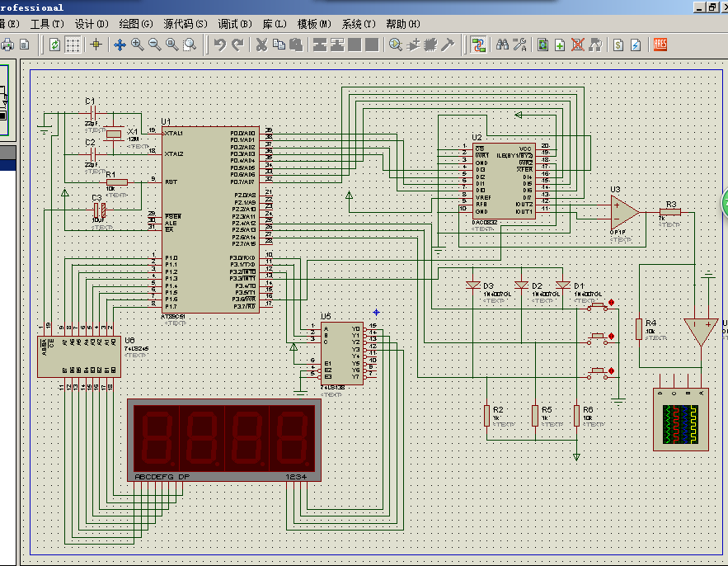Click the oscilloscope instrument in the schematic
The width and height of the screenshot is (728, 566).
click(681, 419)
